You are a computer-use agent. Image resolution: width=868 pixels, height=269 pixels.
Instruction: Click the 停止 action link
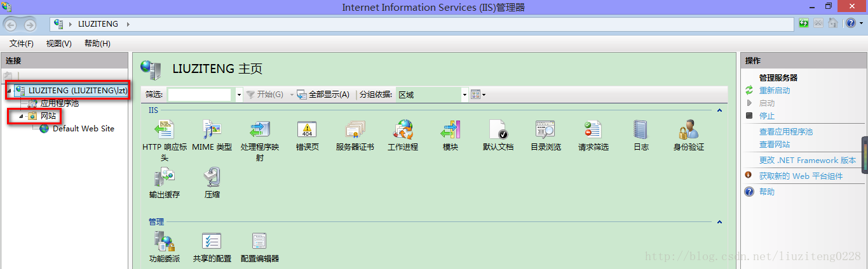click(767, 116)
